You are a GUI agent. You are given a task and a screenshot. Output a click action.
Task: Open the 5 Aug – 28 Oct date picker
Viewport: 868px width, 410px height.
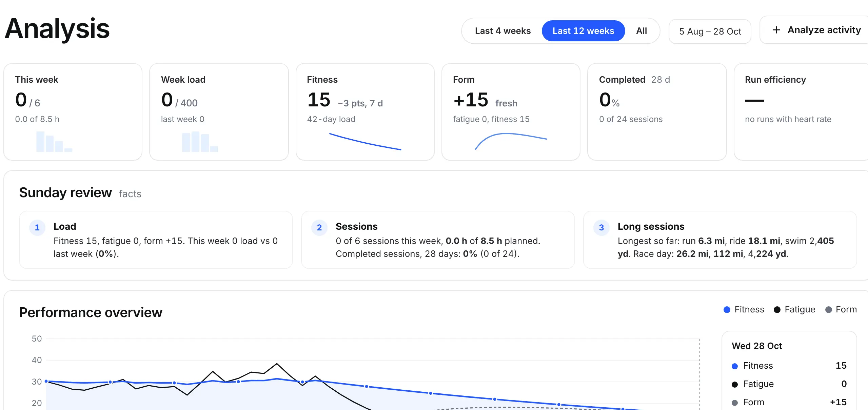click(710, 31)
